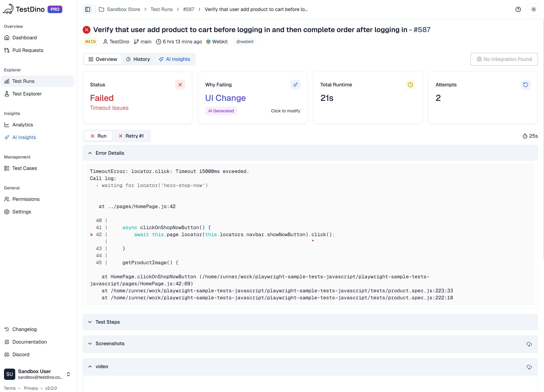
Task: Click to modify the UI Change failure reason
Action: pyautogui.click(x=285, y=111)
